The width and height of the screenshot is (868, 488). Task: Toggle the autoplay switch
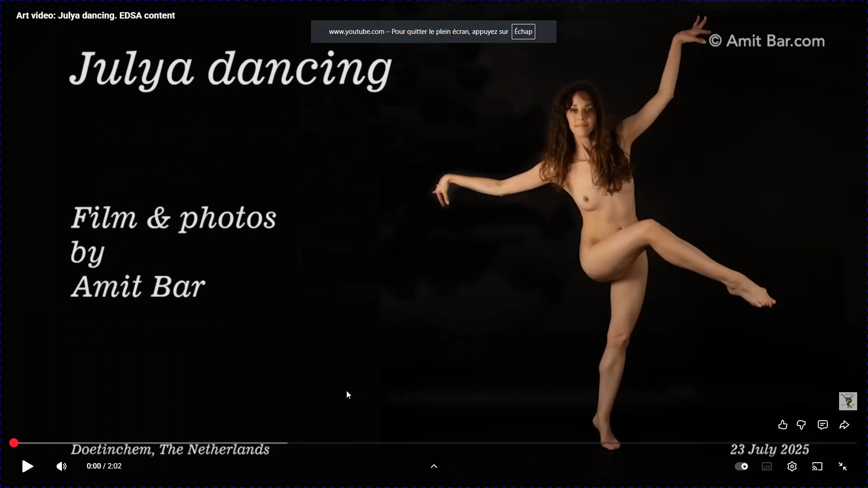(x=741, y=466)
